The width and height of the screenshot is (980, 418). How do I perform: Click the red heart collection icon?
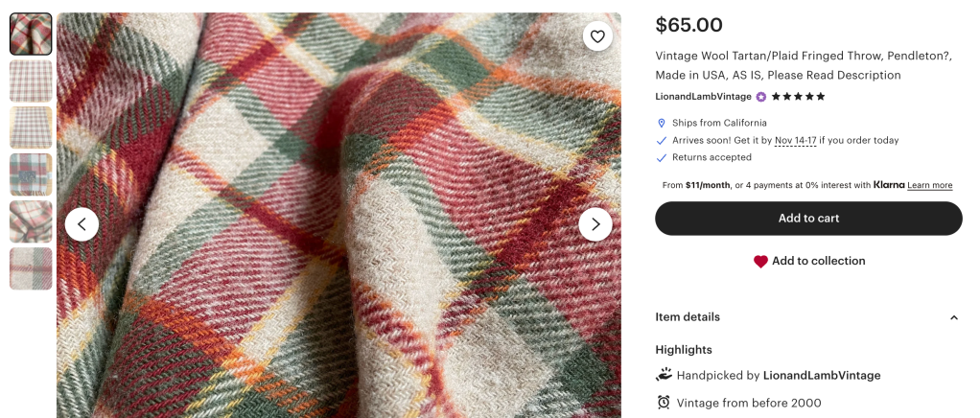[x=760, y=262]
